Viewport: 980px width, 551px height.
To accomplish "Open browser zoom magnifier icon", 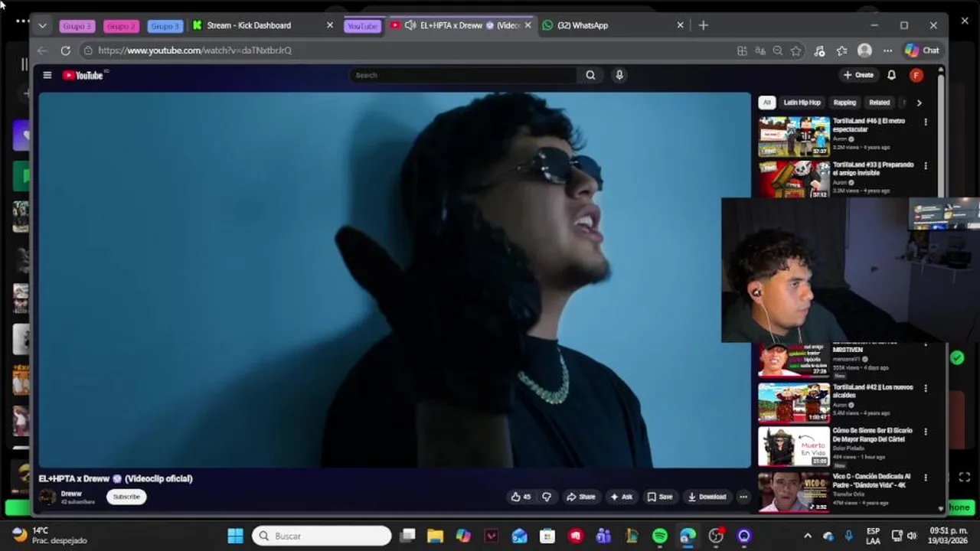I will 778,51.
